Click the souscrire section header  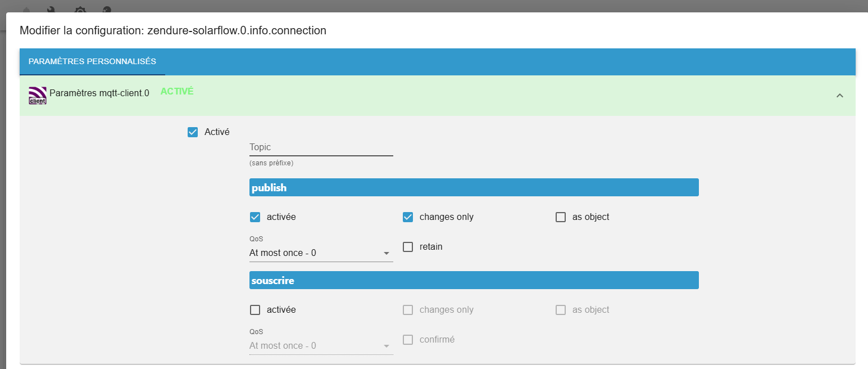pyautogui.click(x=474, y=281)
